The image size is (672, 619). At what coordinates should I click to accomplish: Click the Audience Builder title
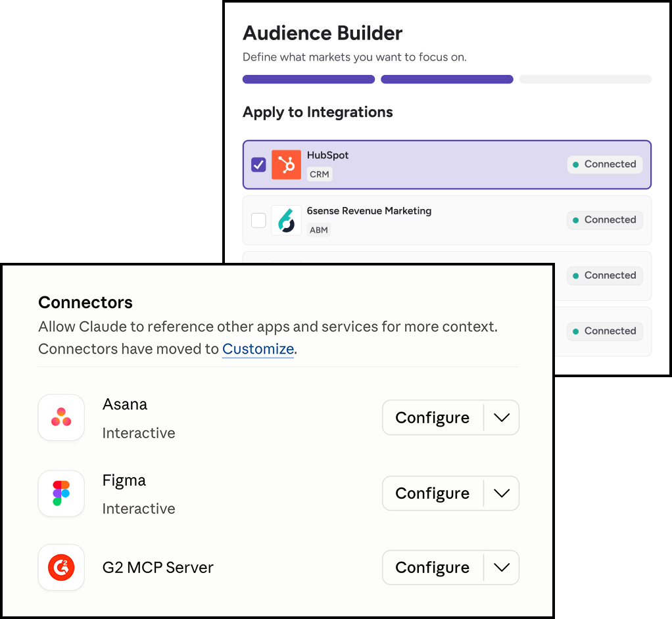click(x=322, y=33)
